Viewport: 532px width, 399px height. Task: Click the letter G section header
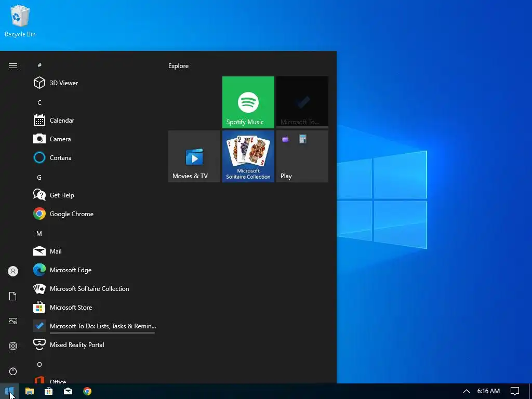tap(39, 178)
